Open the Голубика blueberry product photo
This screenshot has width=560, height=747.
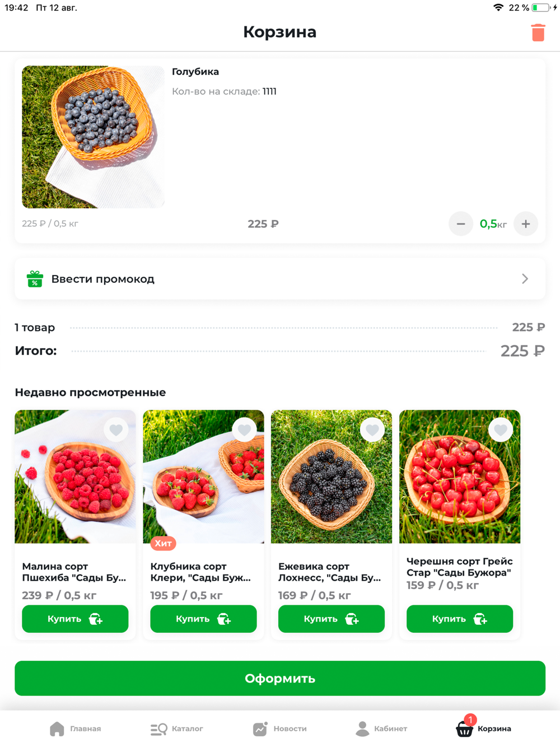tap(93, 137)
